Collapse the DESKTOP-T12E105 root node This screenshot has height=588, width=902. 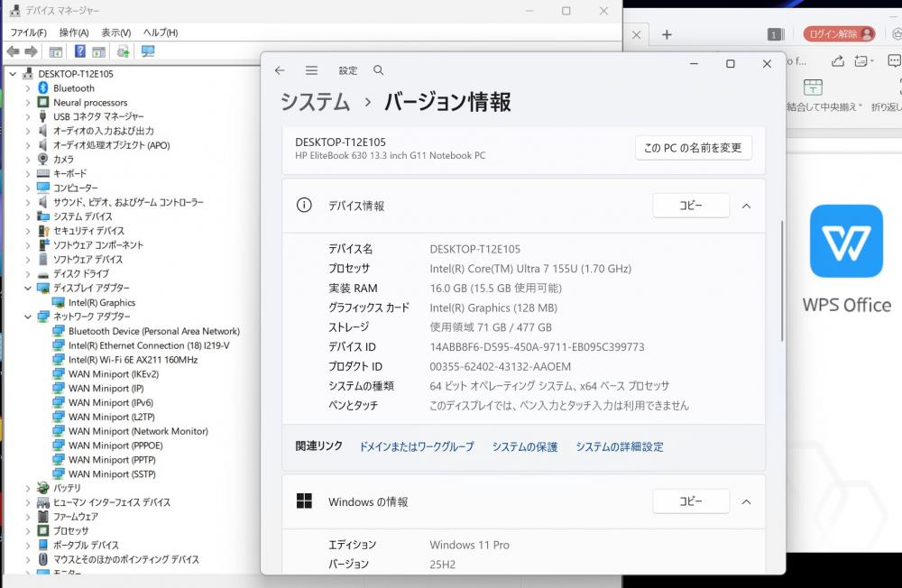pos(13,74)
